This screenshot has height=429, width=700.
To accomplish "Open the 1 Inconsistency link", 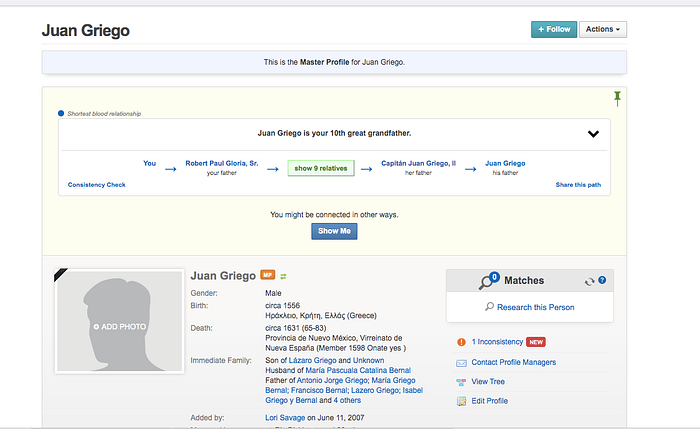I will point(497,342).
